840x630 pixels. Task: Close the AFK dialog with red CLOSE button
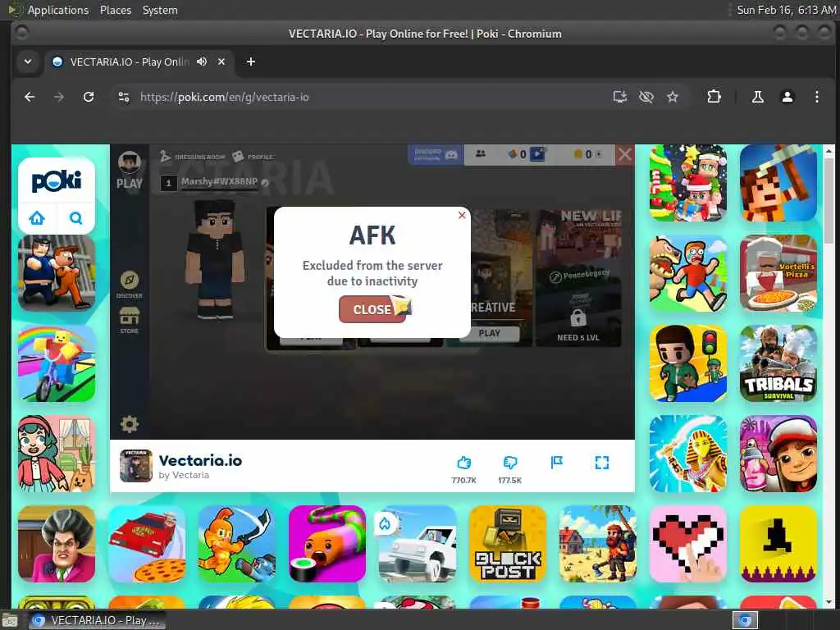point(372,309)
